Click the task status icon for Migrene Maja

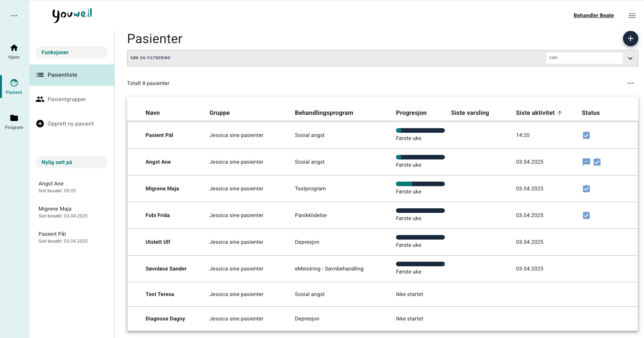pos(586,188)
